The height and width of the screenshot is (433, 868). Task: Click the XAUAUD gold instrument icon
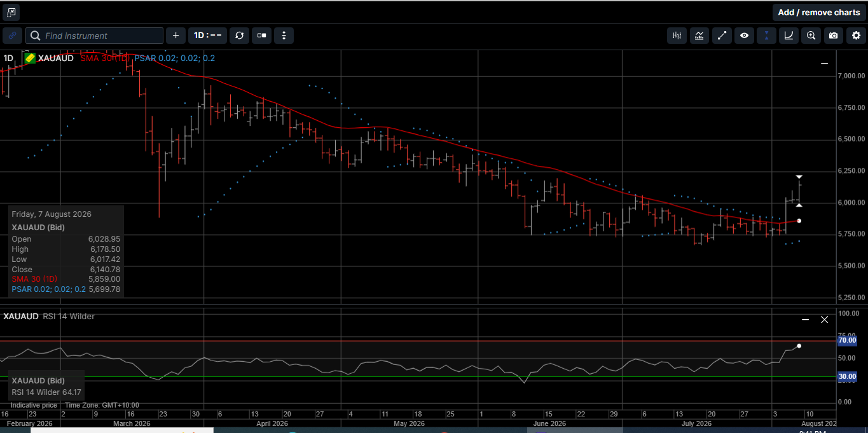coord(30,58)
